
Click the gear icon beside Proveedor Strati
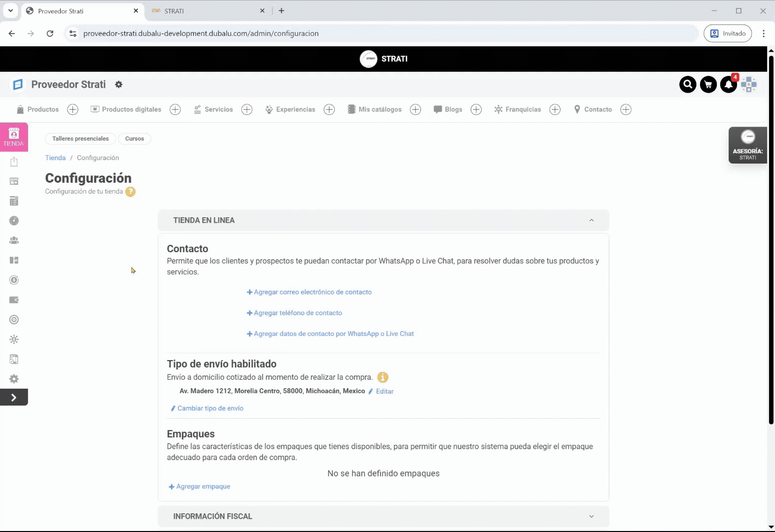[119, 85]
